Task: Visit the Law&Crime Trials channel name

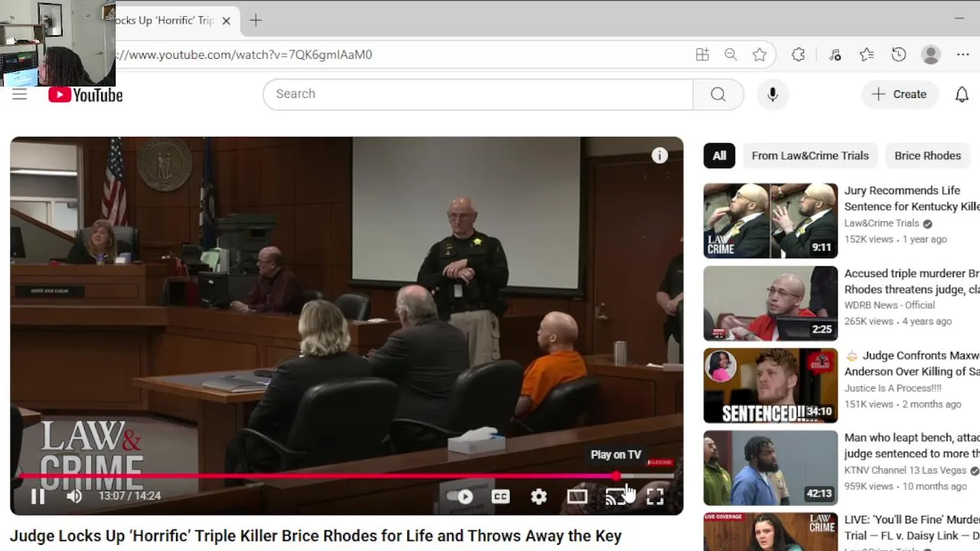Action: click(881, 223)
